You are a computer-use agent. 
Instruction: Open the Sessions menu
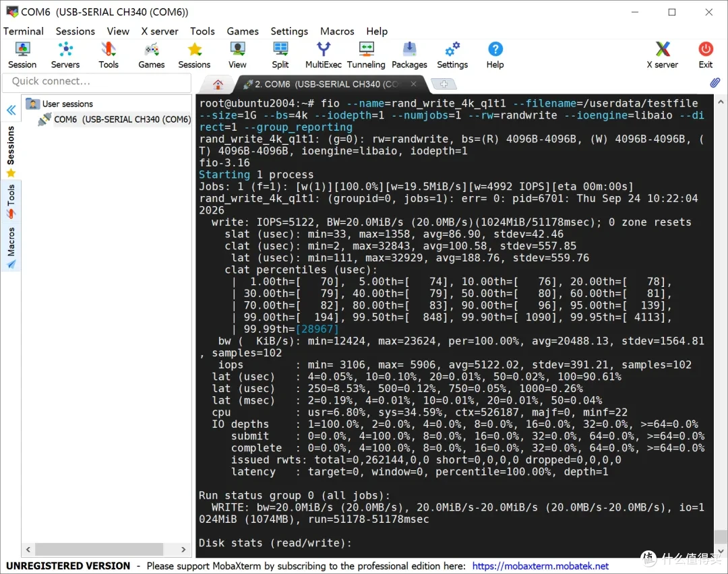tap(75, 31)
